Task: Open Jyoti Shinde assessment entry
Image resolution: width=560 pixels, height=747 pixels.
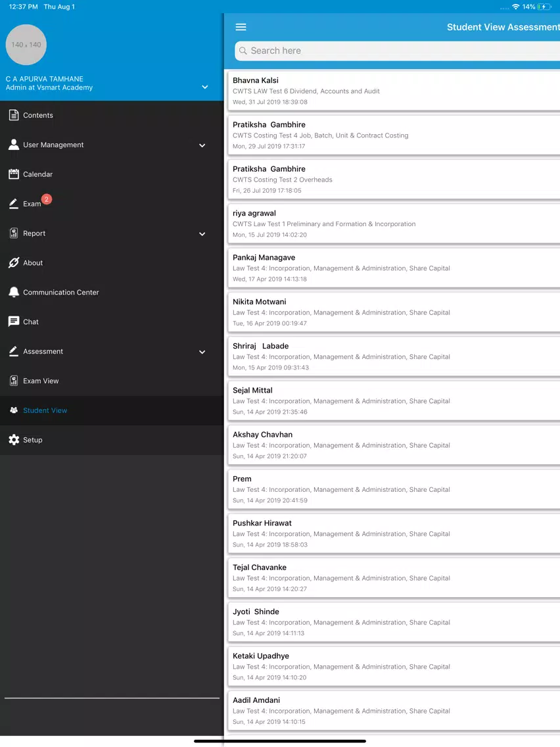Action: pyautogui.click(x=394, y=622)
